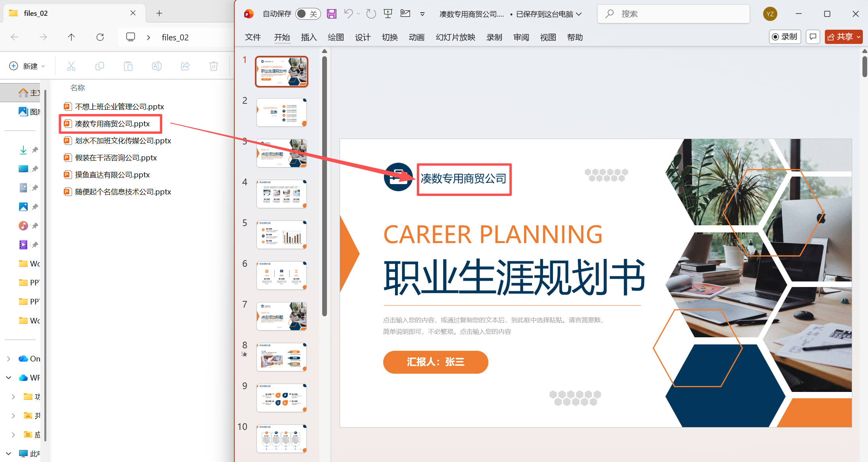Screen dimensions: 868x462
Task: Open the Undo history dropdown arrow
Action: point(358,13)
